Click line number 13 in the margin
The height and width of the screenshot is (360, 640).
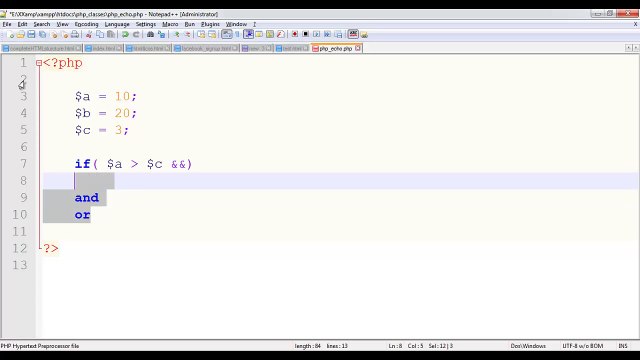click(19, 265)
